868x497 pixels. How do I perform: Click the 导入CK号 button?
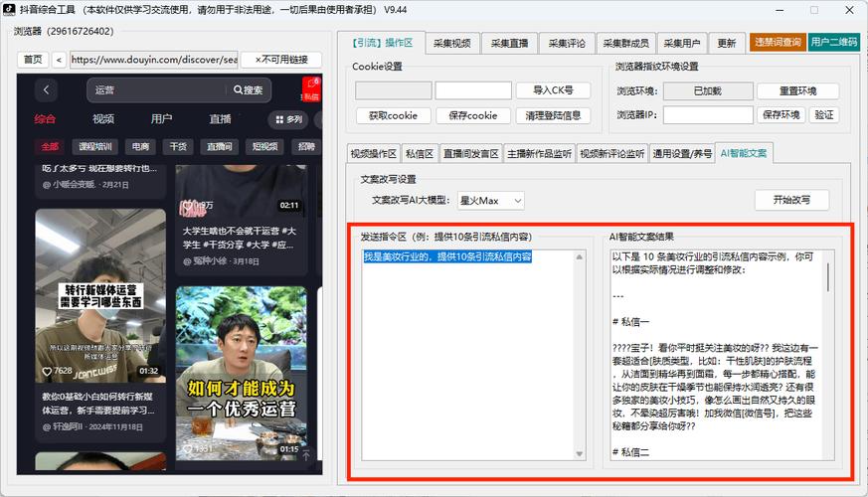coord(553,90)
